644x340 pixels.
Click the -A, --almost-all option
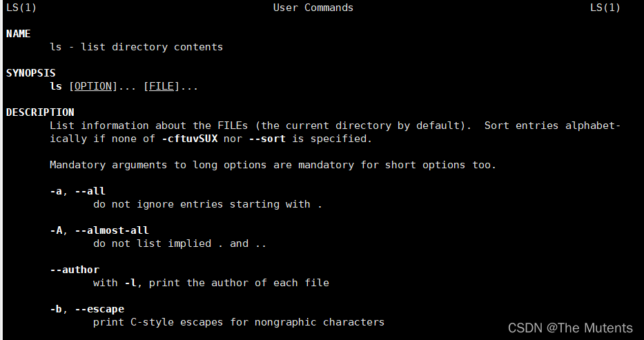click(x=99, y=230)
